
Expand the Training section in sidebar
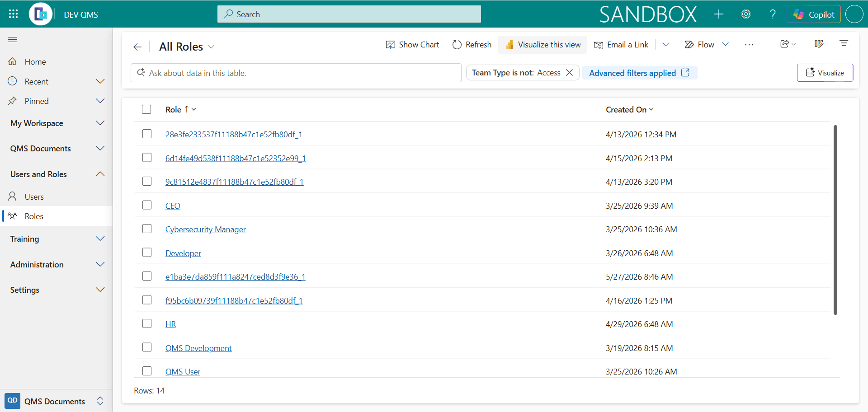[57, 239]
